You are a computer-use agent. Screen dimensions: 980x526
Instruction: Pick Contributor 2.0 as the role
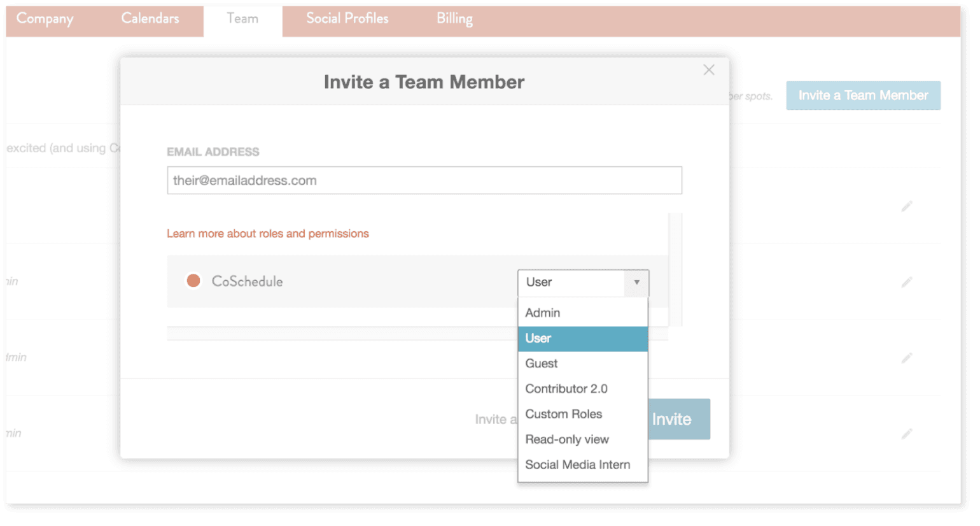tap(566, 388)
